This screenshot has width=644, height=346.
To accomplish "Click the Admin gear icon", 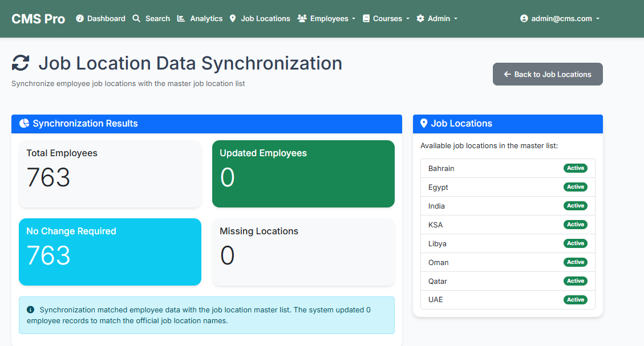I will coord(420,18).
